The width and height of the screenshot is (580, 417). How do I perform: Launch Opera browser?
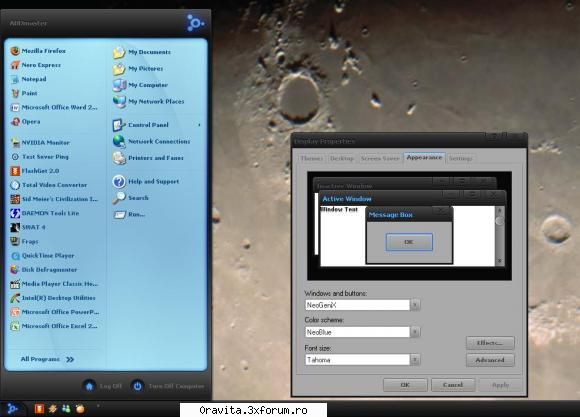(x=26, y=121)
